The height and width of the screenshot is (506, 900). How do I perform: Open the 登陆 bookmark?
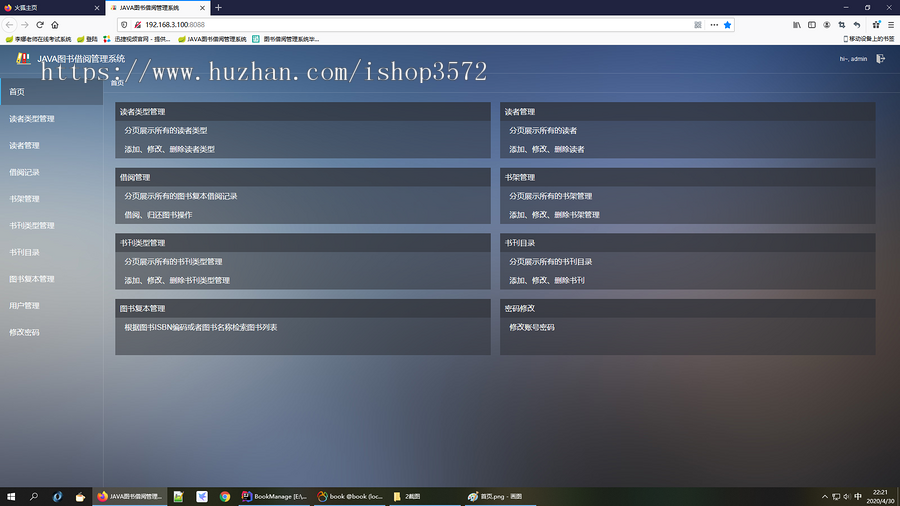87,39
